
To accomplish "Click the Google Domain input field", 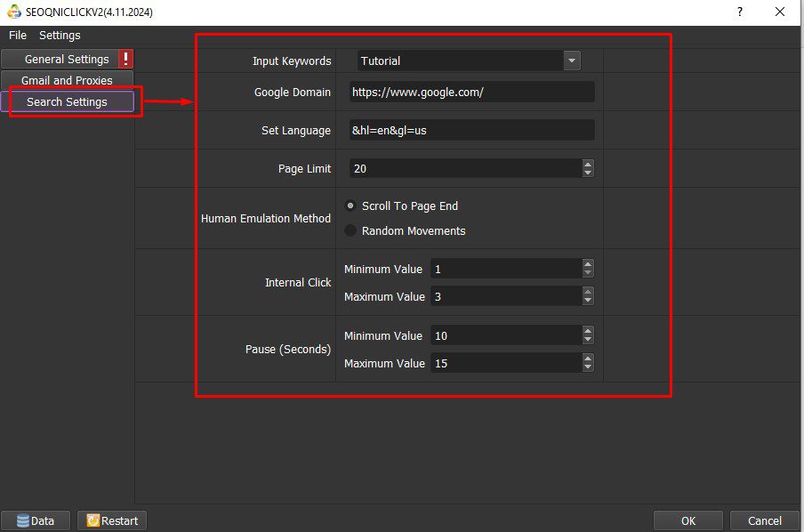I will point(471,92).
